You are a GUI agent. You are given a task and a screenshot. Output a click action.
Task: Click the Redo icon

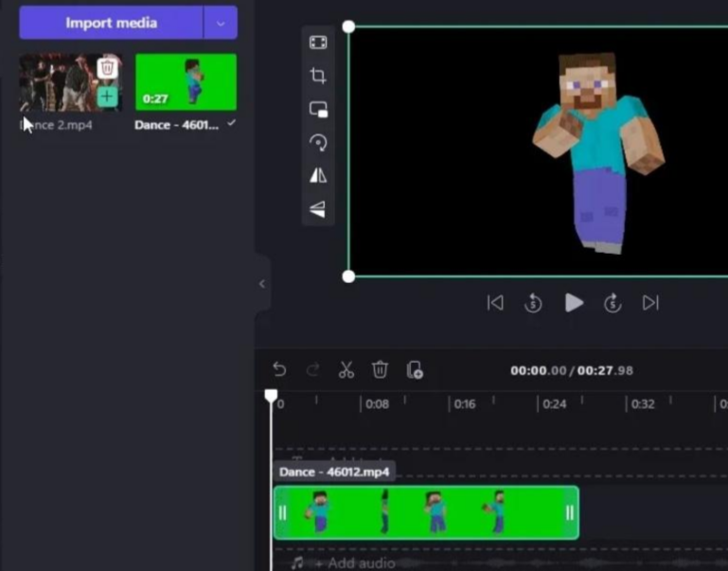[x=313, y=370]
